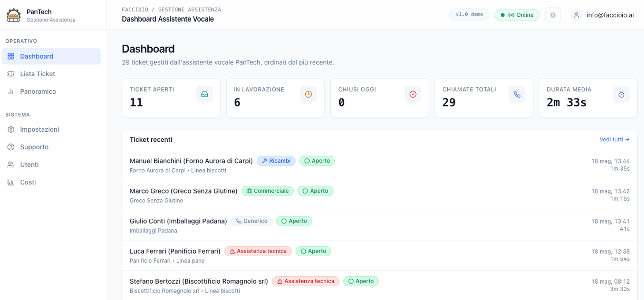This screenshot has width=644, height=300.
Task: Toggle light/dark theme sun button
Action: pyautogui.click(x=553, y=15)
